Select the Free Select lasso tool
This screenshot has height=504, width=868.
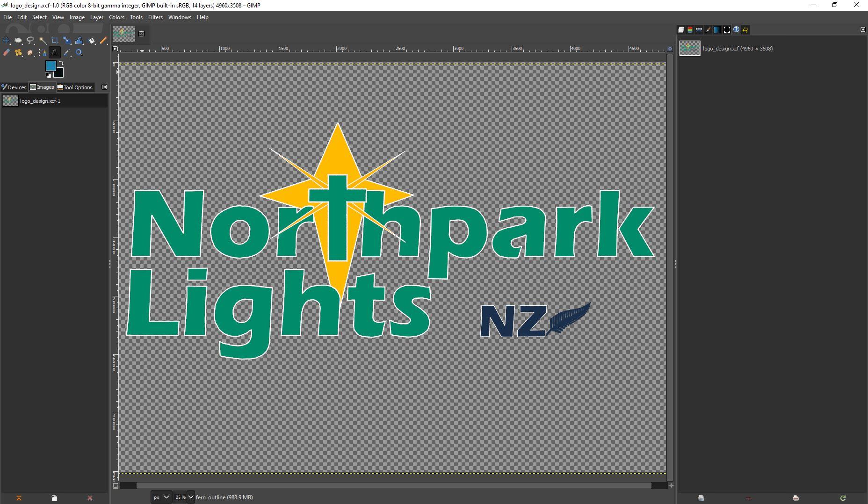tap(30, 41)
